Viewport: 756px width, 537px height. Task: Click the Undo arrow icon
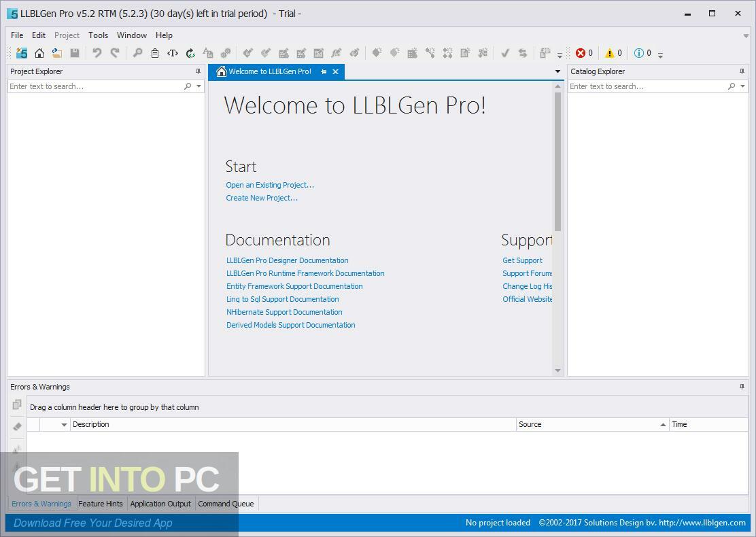[x=97, y=53]
